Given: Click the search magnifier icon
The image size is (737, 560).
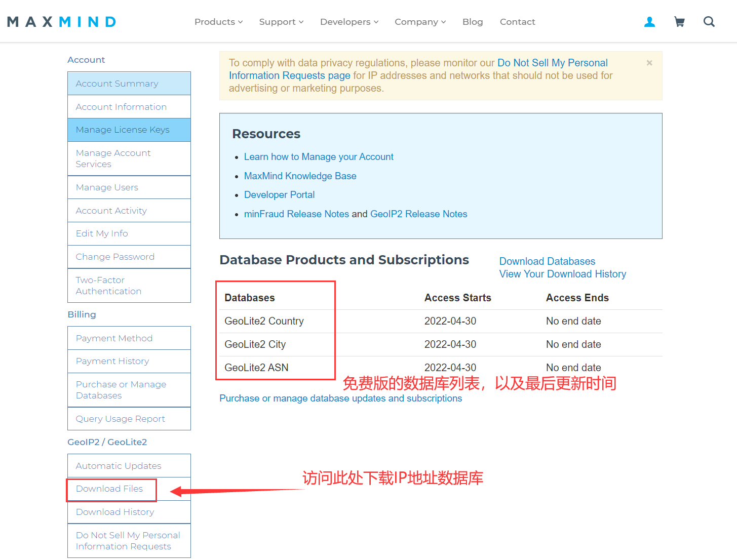Looking at the screenshot, I should [709, 22].
